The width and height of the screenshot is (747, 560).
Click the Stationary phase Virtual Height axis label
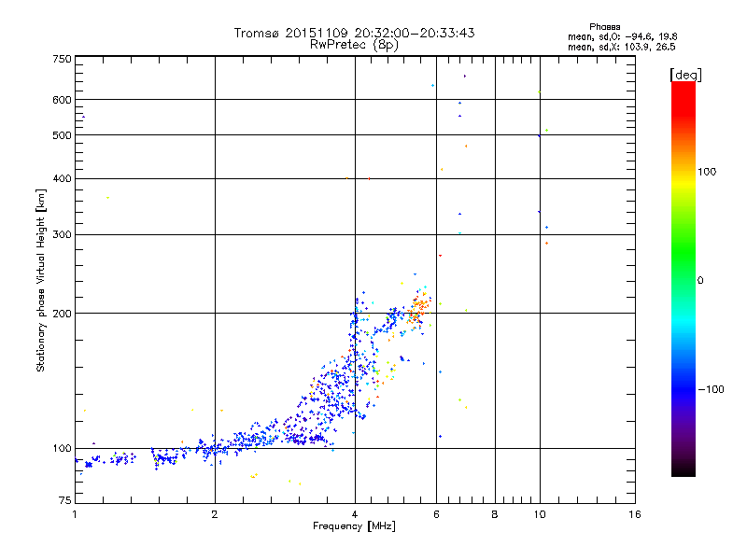coord(41,280)
